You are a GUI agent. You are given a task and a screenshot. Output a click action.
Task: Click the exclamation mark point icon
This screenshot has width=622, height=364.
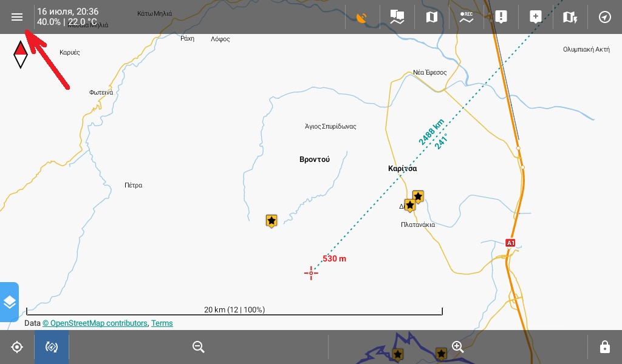coord(501,17)
